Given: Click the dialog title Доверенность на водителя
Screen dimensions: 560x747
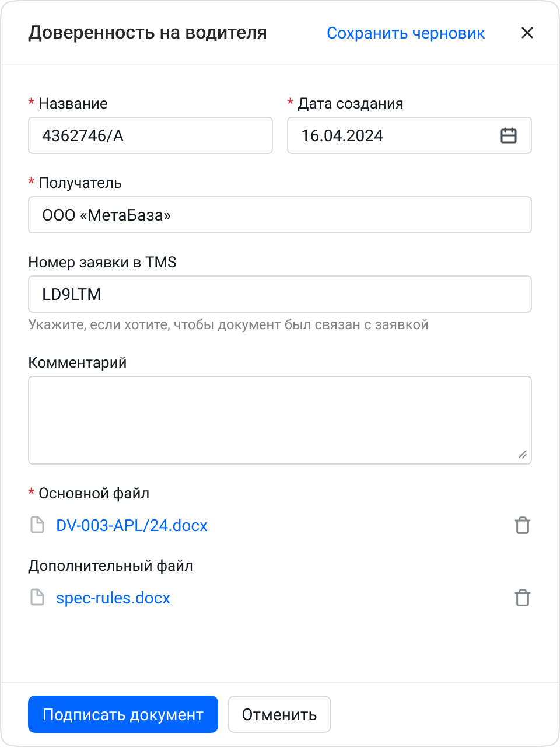Looking at the screenshot, I should tap(148, 33).
